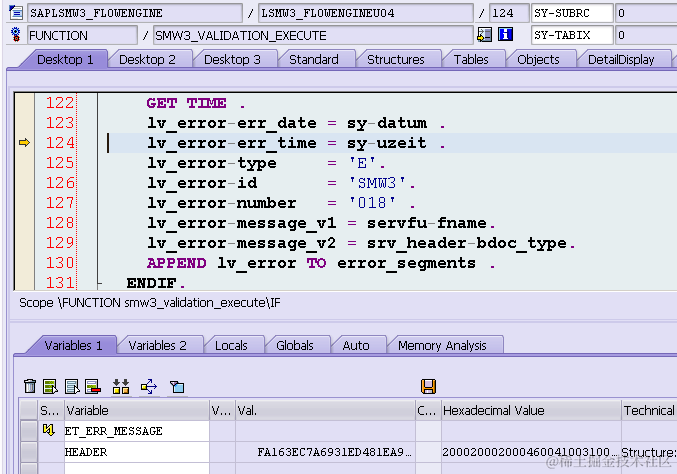The height and width of the screenshot is (474, 677).
Task: Click the HEADER variable cell
Action: pos(136,452)
